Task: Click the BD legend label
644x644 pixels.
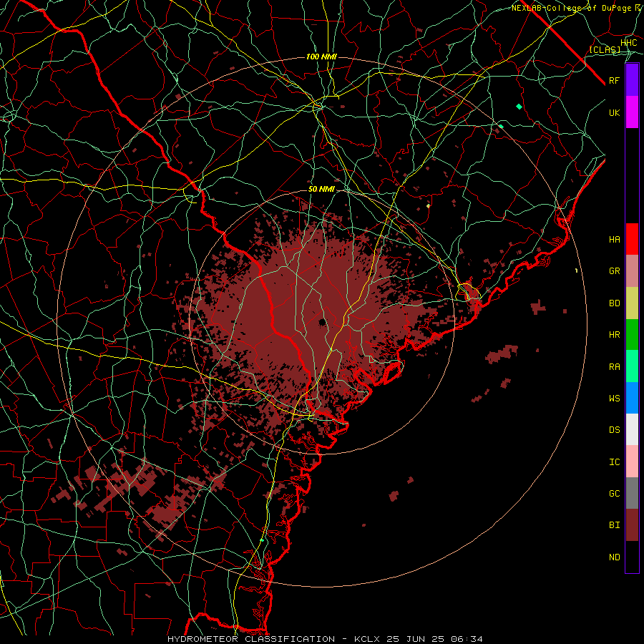Action: click(x=614, y=303)
